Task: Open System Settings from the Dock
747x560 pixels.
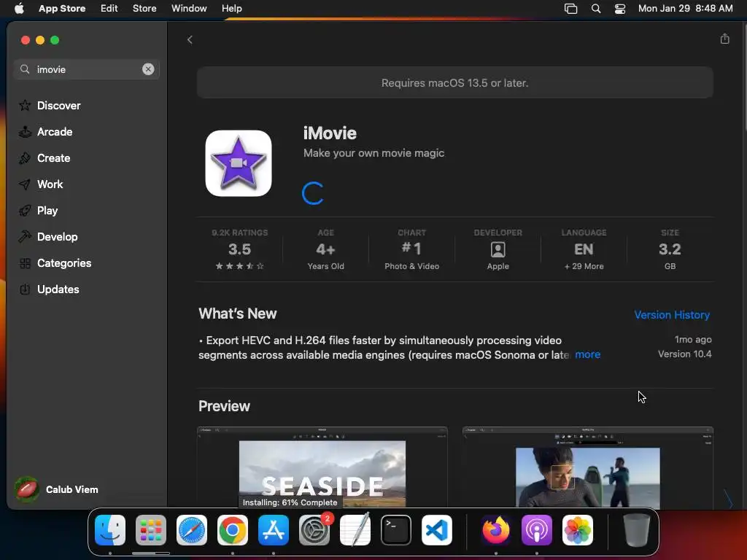Action: pyautogui.click(x=314, y=530)
